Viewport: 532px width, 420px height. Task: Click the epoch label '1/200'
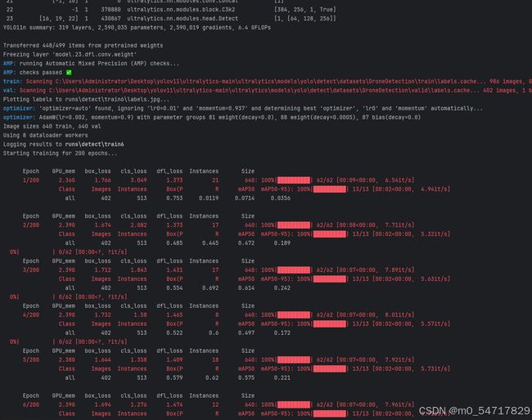tap(31, 180)
